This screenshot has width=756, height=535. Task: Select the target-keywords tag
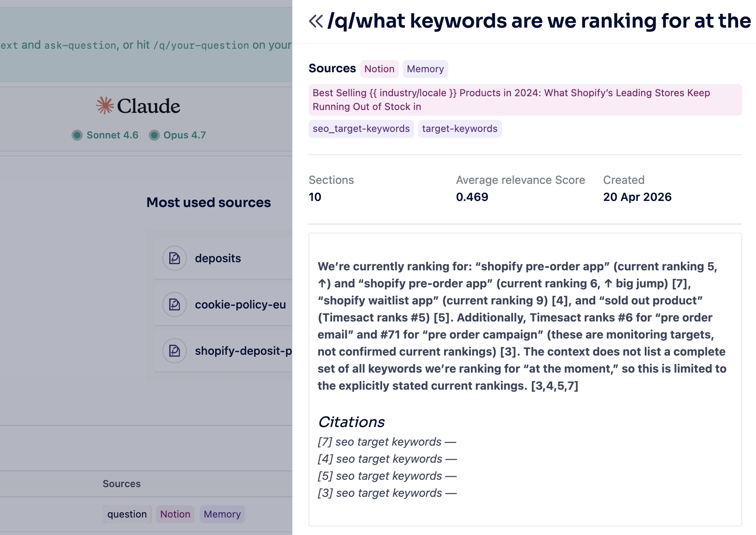[x=460, y=129]
